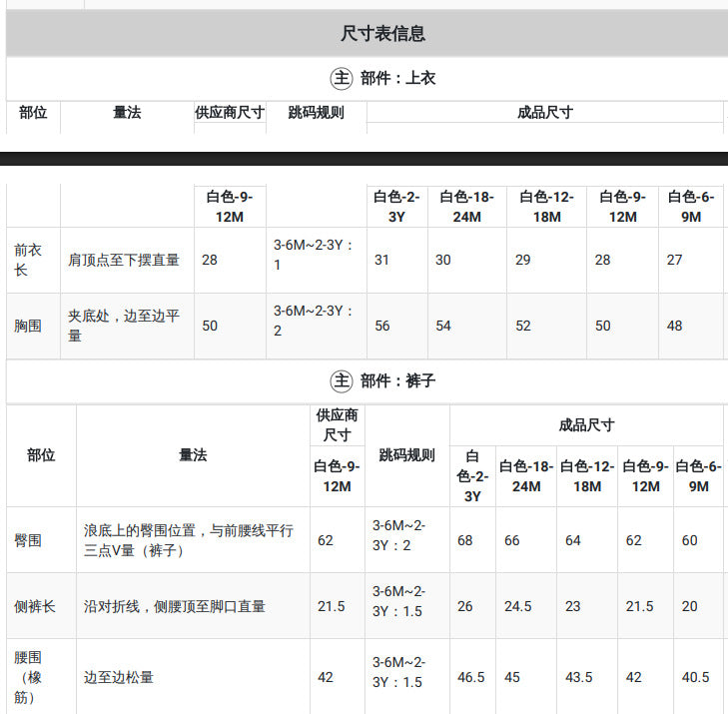This screenshot has height=714, width=728.
Task: Select the 边至边松量 measurement cell
Action: pos(119,677)
